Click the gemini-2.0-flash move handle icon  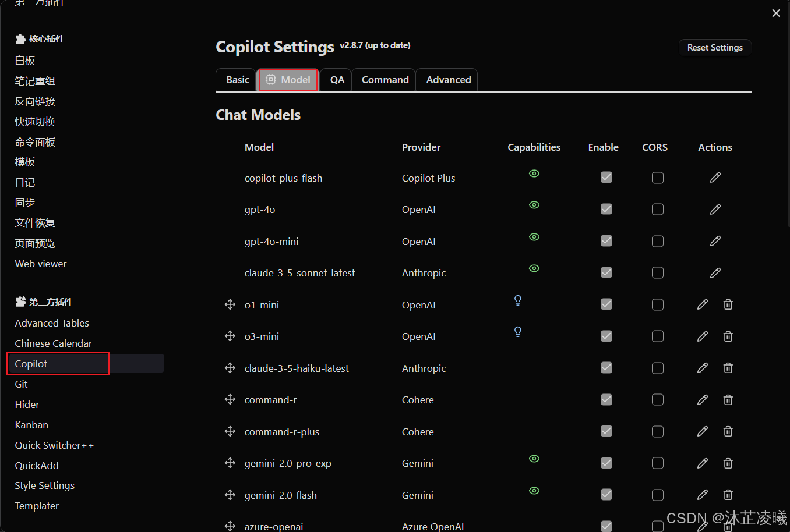[230, 495]
